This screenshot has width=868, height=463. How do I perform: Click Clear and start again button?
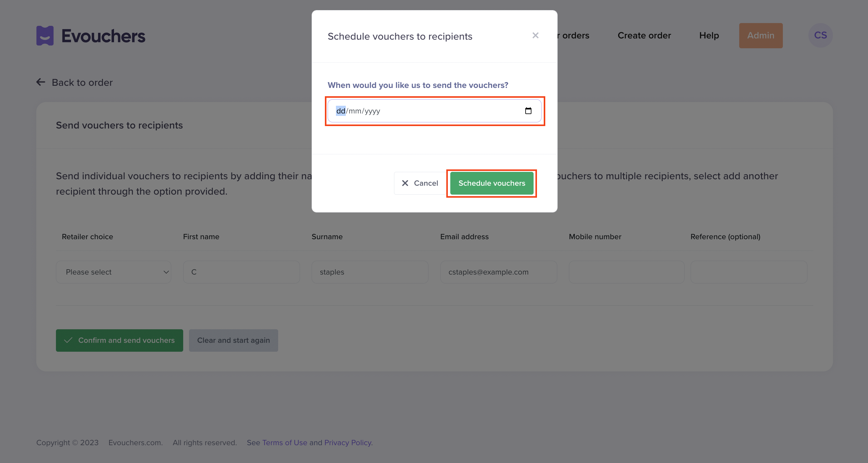coord(233,340)
